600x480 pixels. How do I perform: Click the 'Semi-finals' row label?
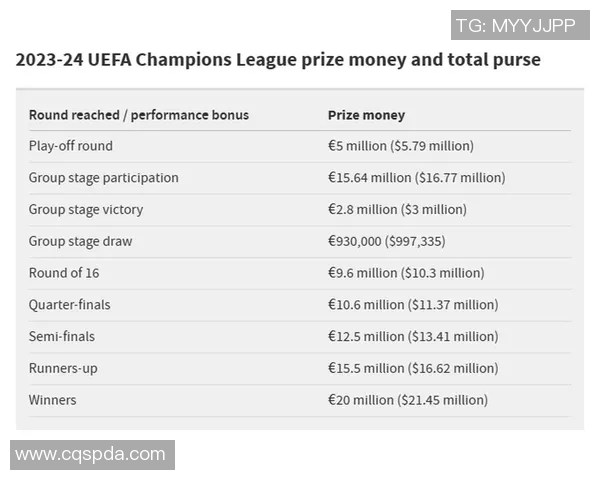[x=62, y=337]
